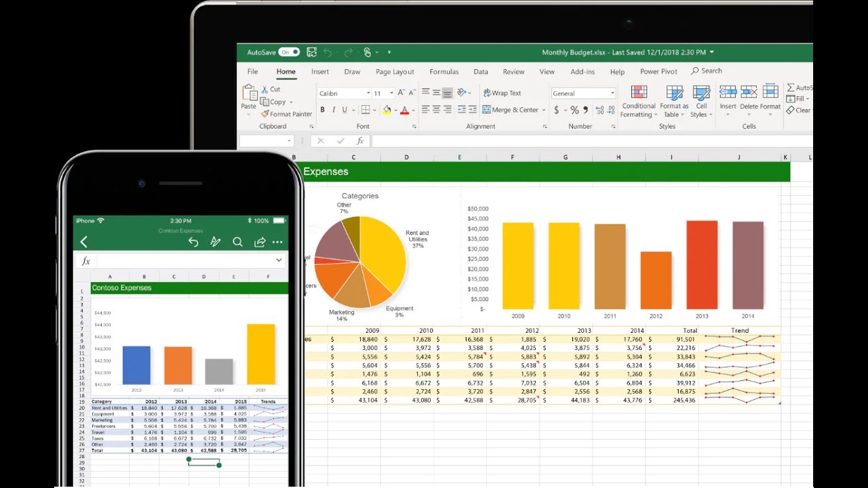This screenshot has height=488, width=868.
Task: Click the red Font Color swatch
Action: (x=404, y=110)
